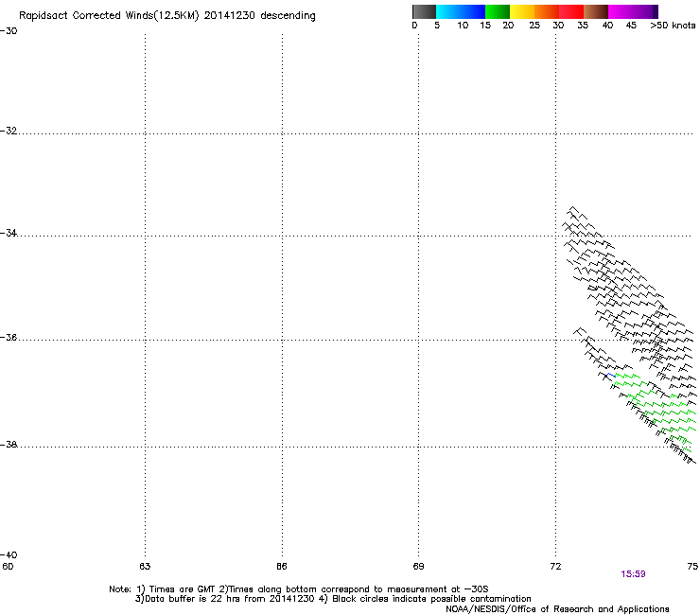Click the single blue wind barb

(x=611, y=376)
